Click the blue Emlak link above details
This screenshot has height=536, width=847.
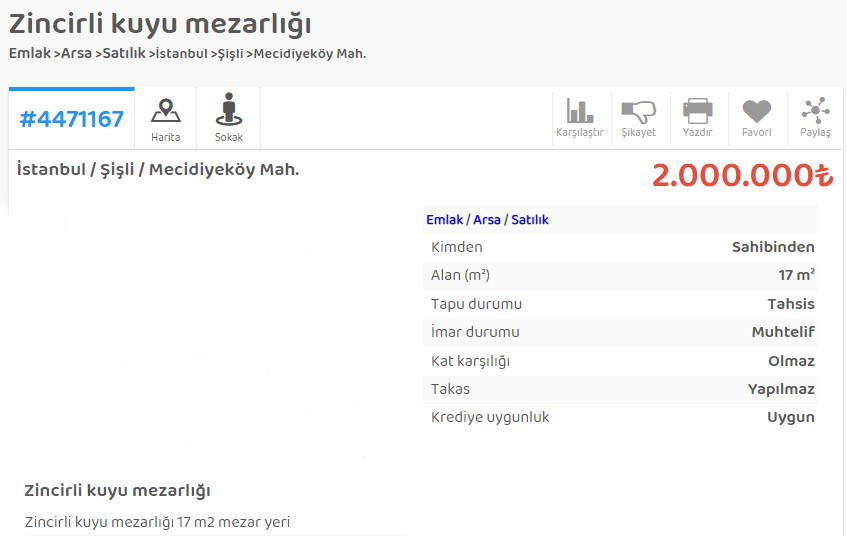coord(444,220)
